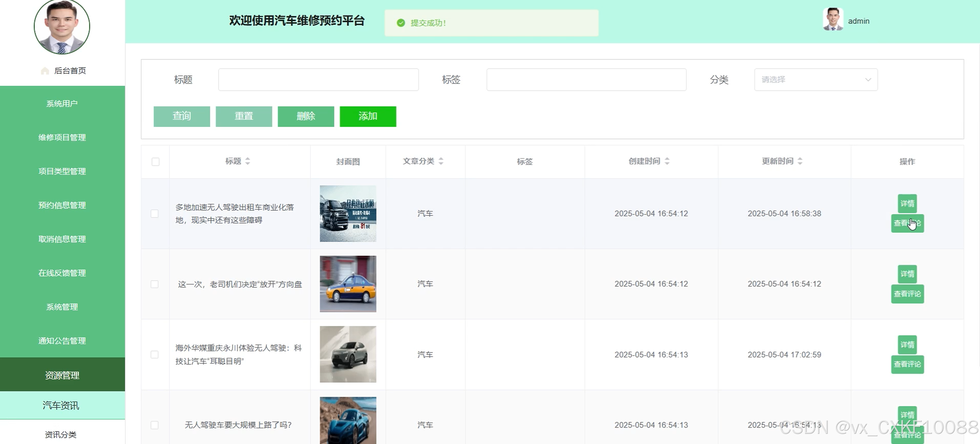Click the green 添加 button
Image resolution: width=980 pixels, height=444 pixels.
tap(368, 116)
